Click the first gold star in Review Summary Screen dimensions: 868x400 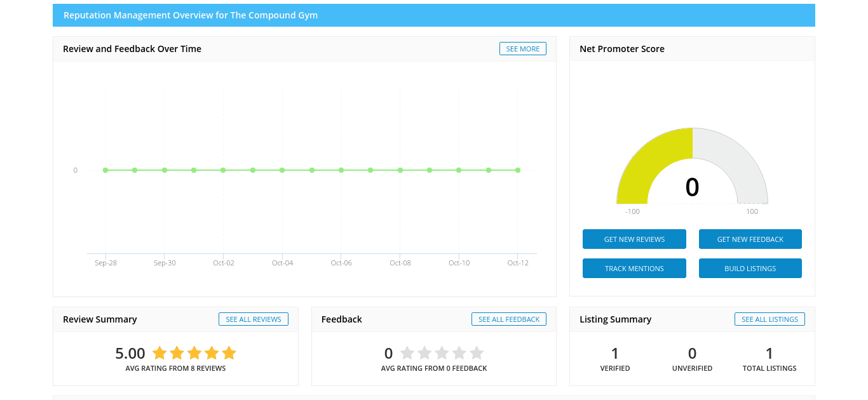coord(159,353)
